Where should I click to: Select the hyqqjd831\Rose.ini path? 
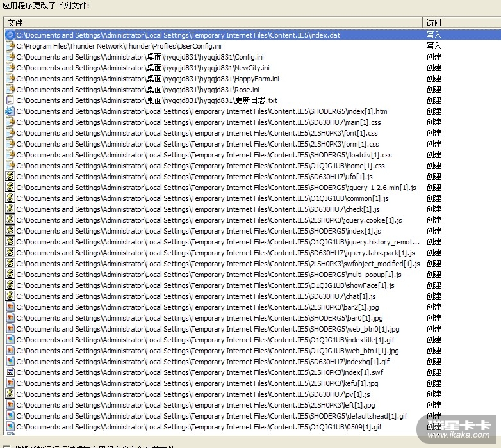[137, 90]
